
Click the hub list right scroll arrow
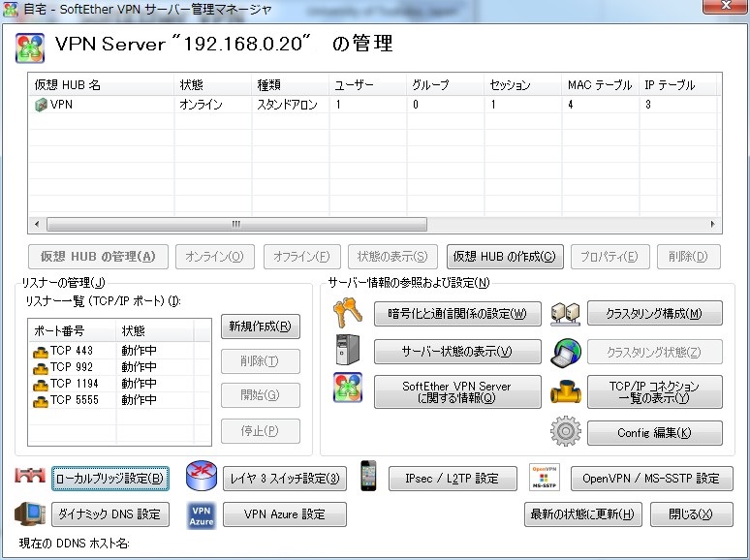[712, 224]
